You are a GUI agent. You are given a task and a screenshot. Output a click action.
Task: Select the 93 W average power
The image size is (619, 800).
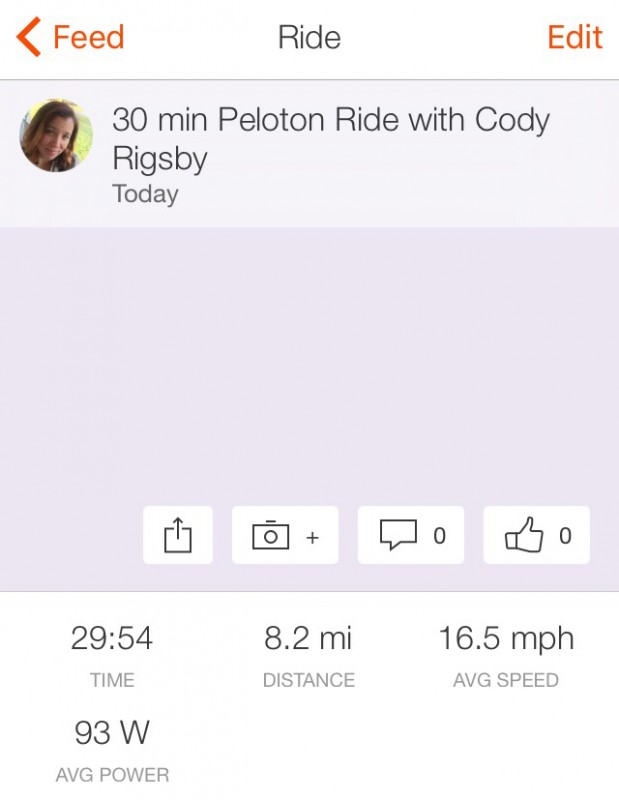[112, 733]
